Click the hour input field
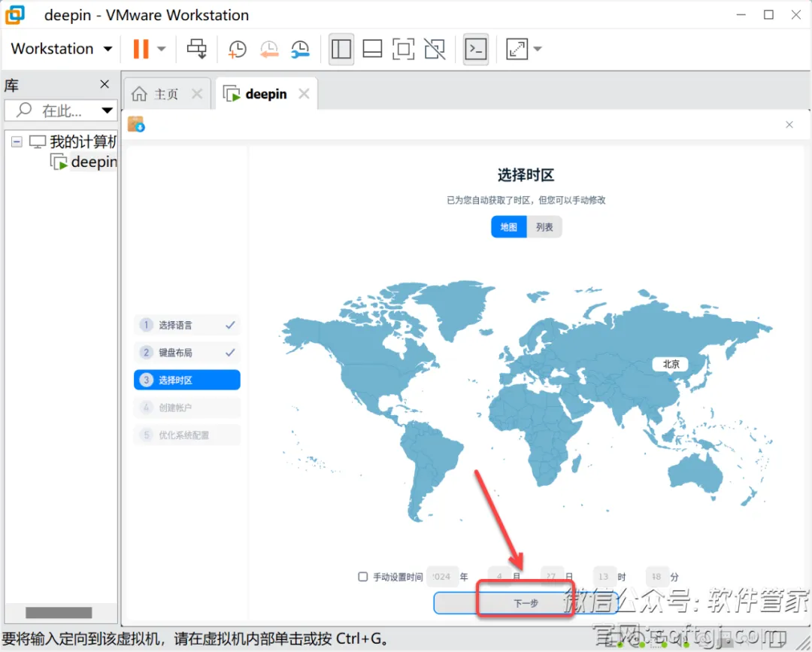 tap(604, 576)
